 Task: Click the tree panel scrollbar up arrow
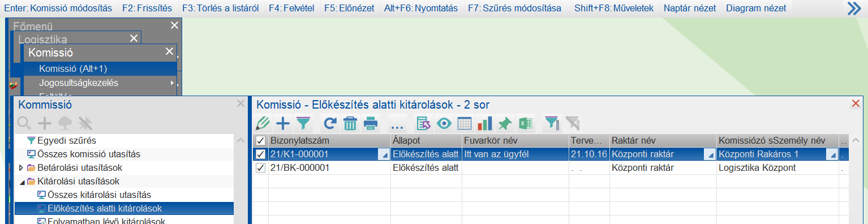point(240,141)
